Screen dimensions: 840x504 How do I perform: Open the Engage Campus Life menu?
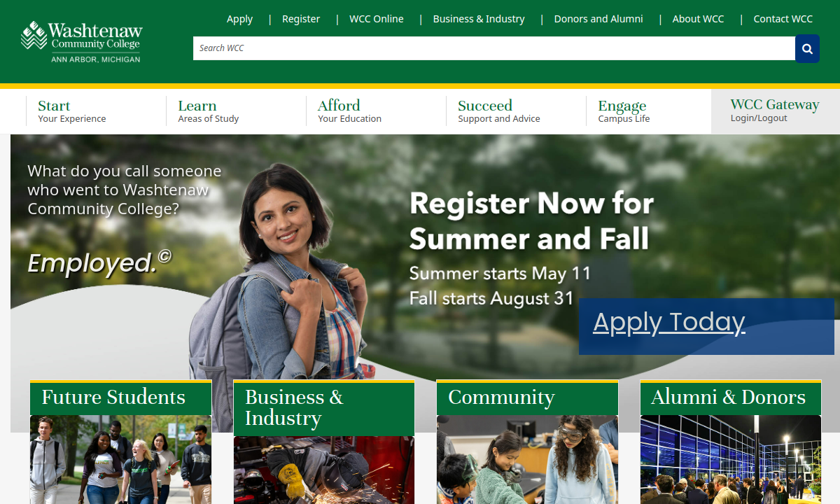tap(624, 111)
